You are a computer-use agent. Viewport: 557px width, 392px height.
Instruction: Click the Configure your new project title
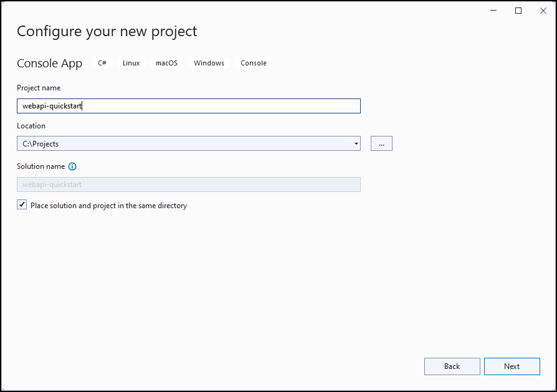(107, 31)
